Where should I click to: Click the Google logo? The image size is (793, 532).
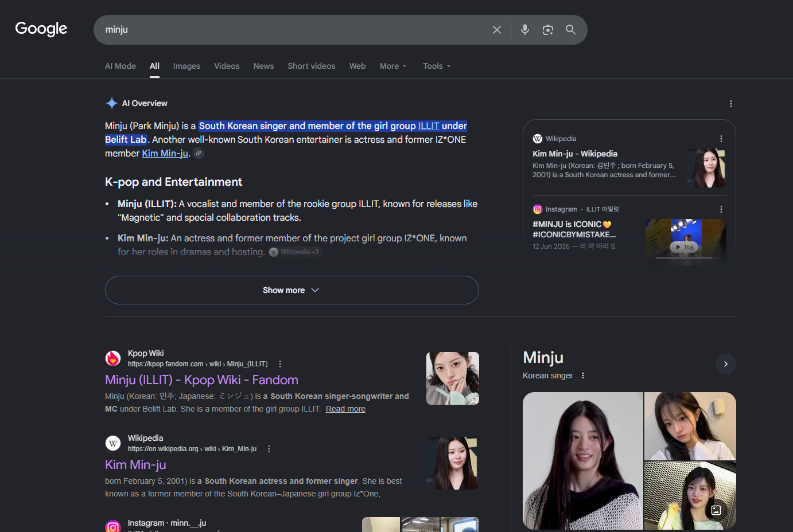[41, 29]
